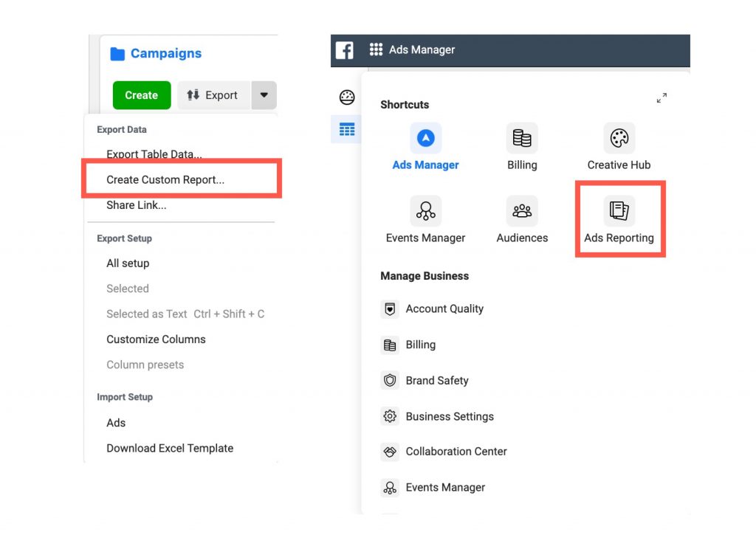The height and width of the screenshot is (552, 756).
Task: Open the Campaigns tab label
Action: click(166, 54)
